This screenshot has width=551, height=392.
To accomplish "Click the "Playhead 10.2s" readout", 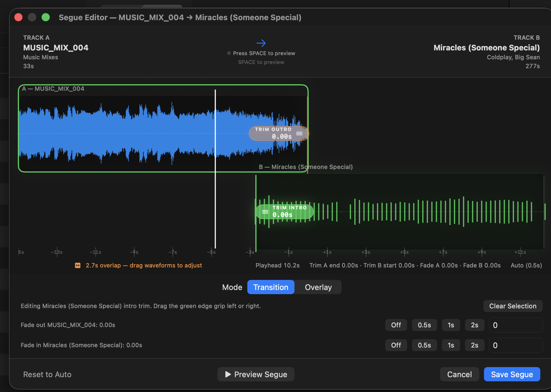I will pyautogui.click(x=278, y=265).
